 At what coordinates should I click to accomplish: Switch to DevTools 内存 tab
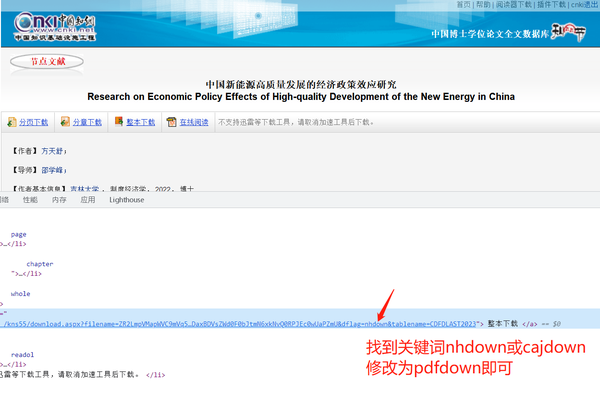(59, 200)
